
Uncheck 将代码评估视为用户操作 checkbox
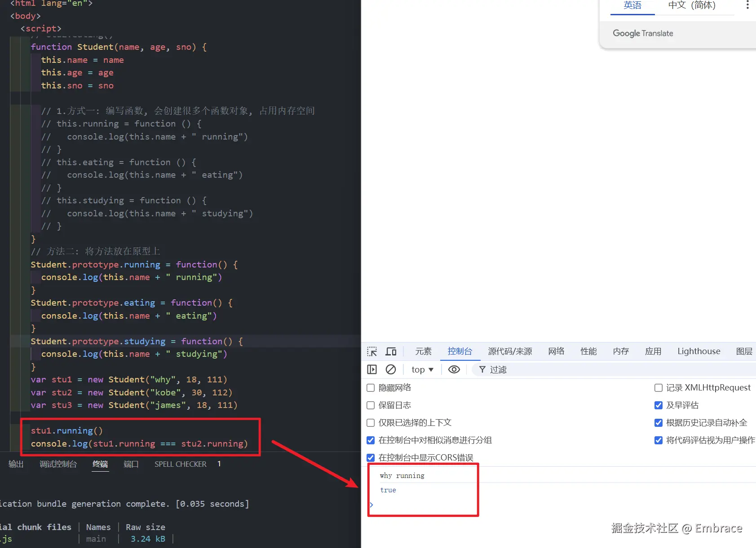click(659, 440)
